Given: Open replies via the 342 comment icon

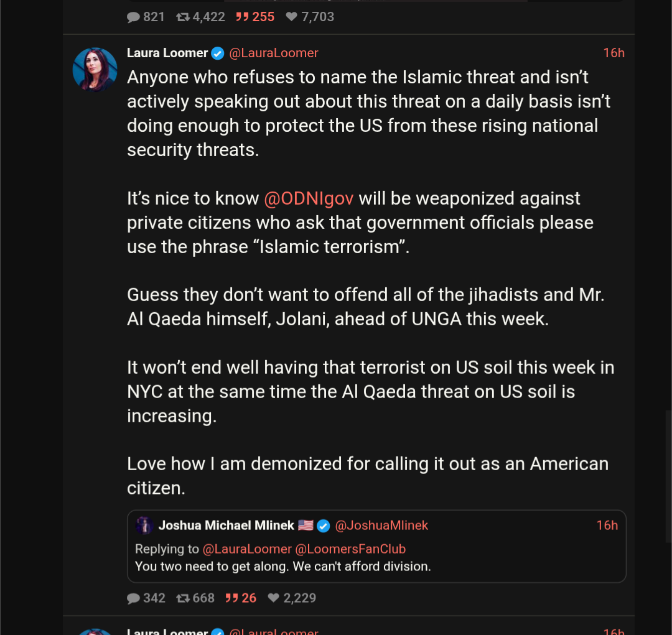Looking at the screenshot, I should [x=134, y=598].
